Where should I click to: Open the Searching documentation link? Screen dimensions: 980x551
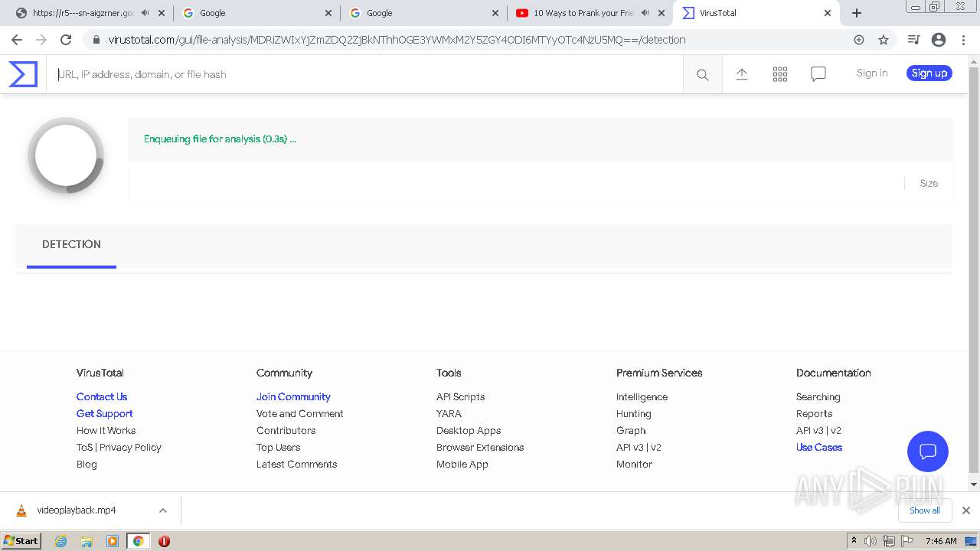tap(818, 396)
